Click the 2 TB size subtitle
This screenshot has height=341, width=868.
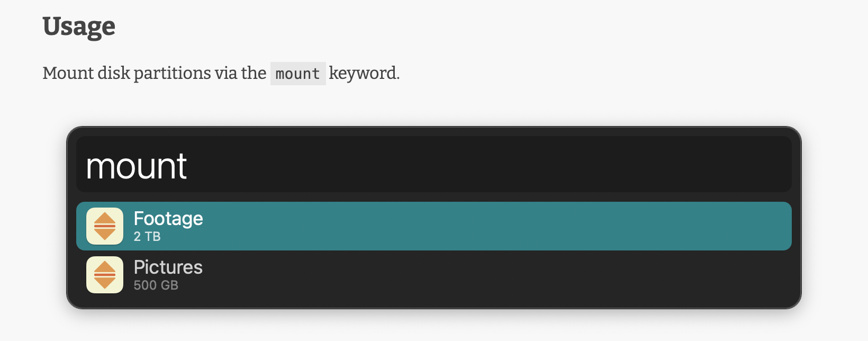147,237
